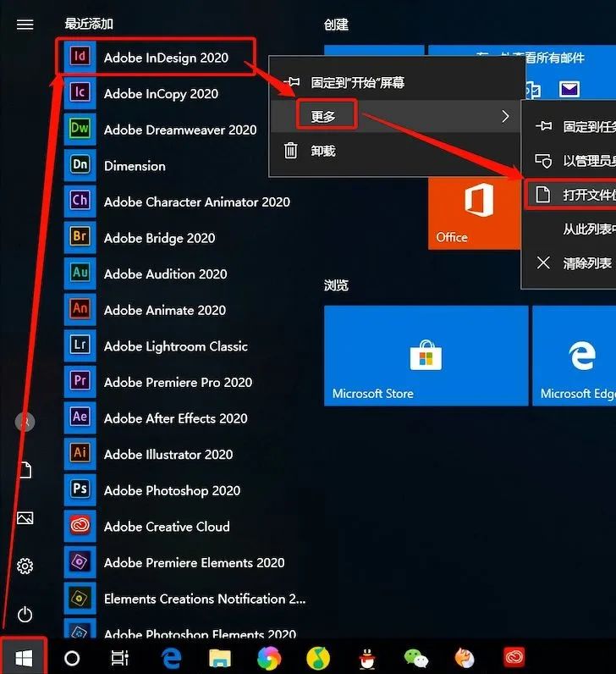Open Adobe Character Animator 2020 icon

point(80,201)
